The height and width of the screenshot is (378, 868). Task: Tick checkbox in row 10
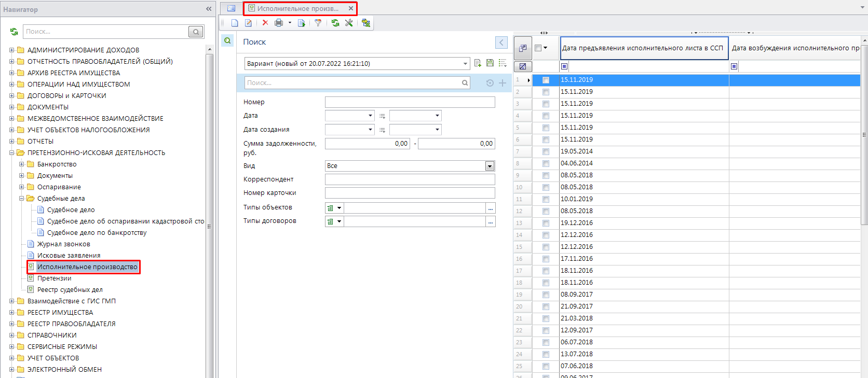546,187
